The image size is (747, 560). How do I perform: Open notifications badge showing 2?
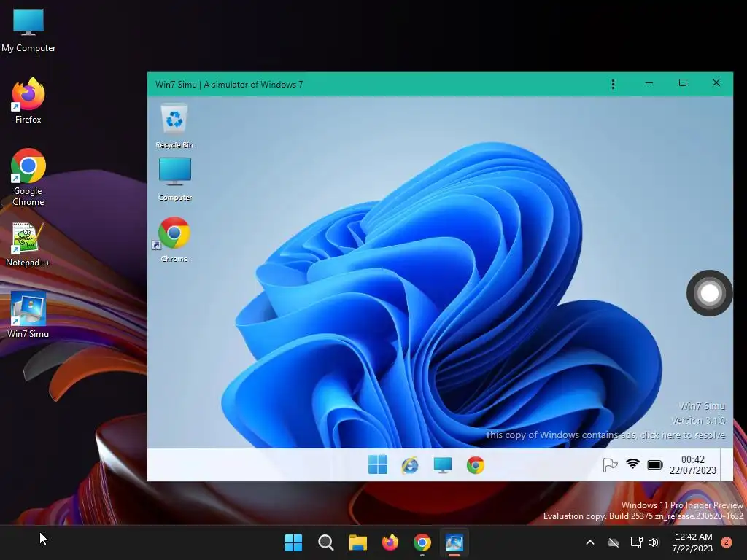pyautogui.click(x=726, y=542)
